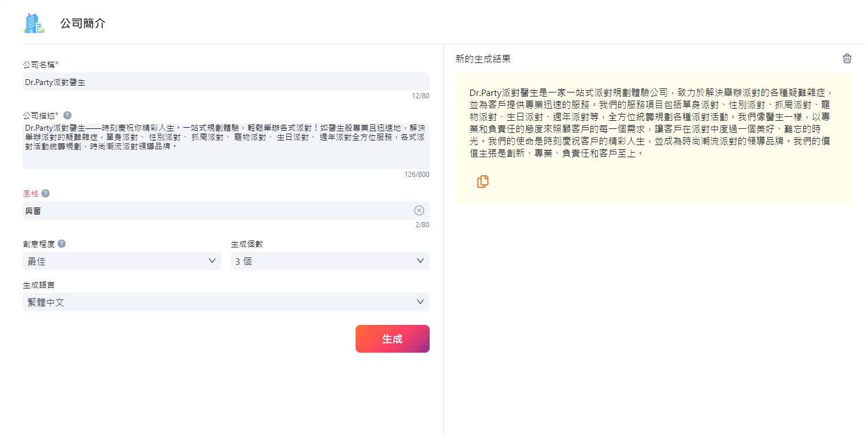Clear the 風格 field with the X icon
Image resolution: width=868 pixels, height=444 pixels.
tap(419, 210)
